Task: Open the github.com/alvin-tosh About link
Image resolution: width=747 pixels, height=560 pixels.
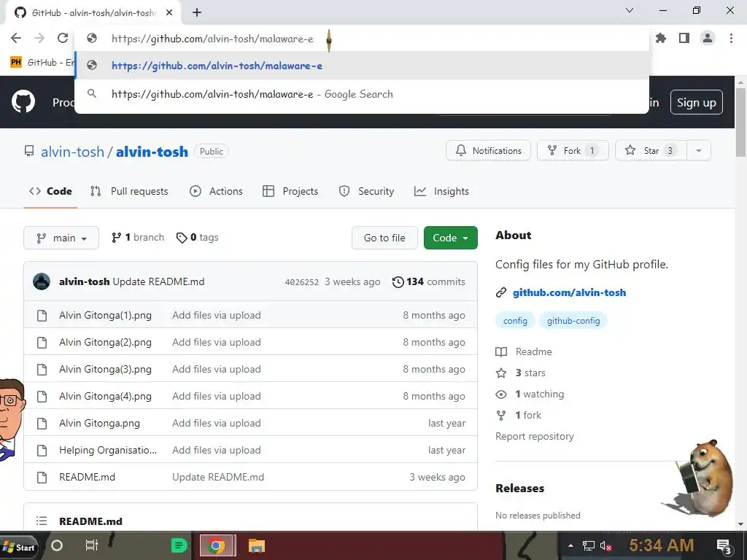Action: [x=569, y=293]
